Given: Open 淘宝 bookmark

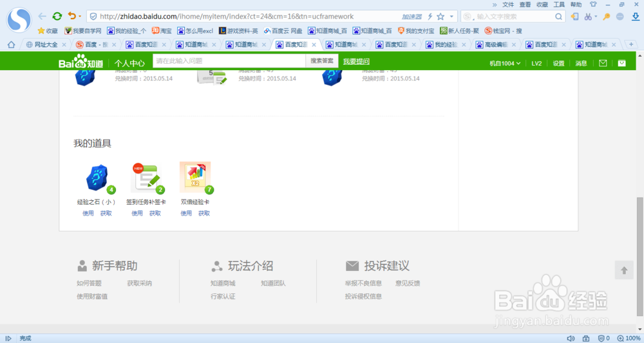Looking at the screenshot, I should point(162,31).
